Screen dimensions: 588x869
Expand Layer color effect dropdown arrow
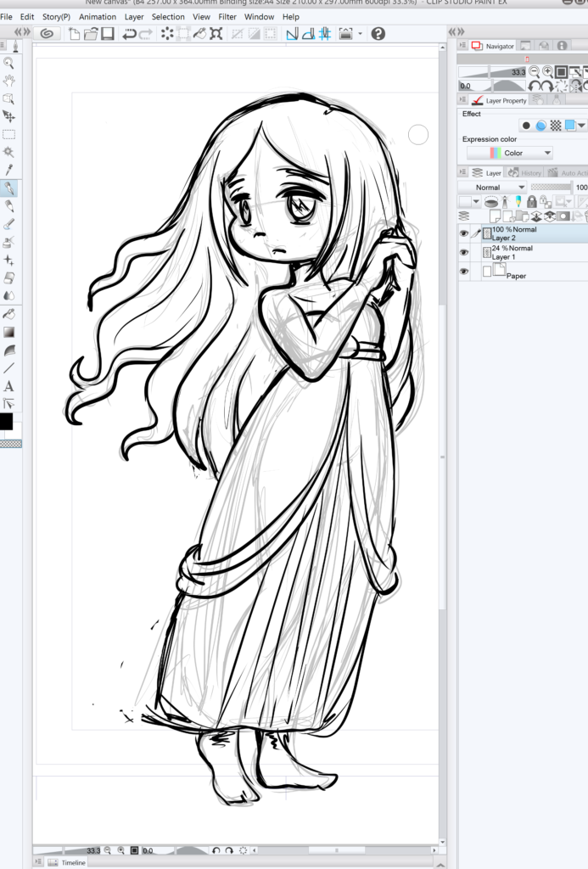pyautogui.click(x=581, y=126)
